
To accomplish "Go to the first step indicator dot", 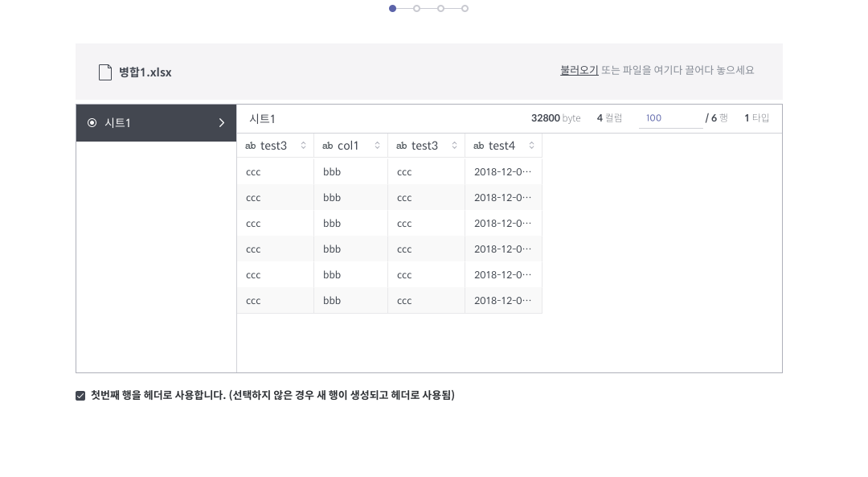I will click(392, 8).
